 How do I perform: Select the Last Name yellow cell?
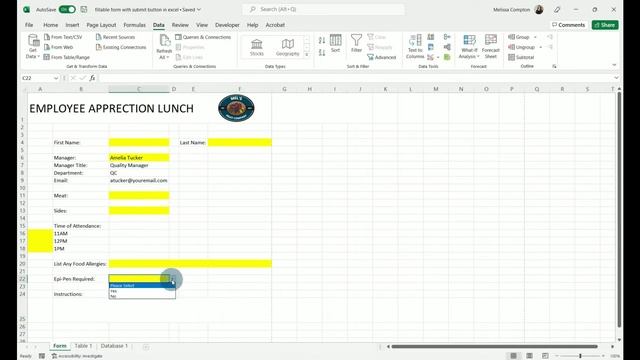tap(240, 142)
